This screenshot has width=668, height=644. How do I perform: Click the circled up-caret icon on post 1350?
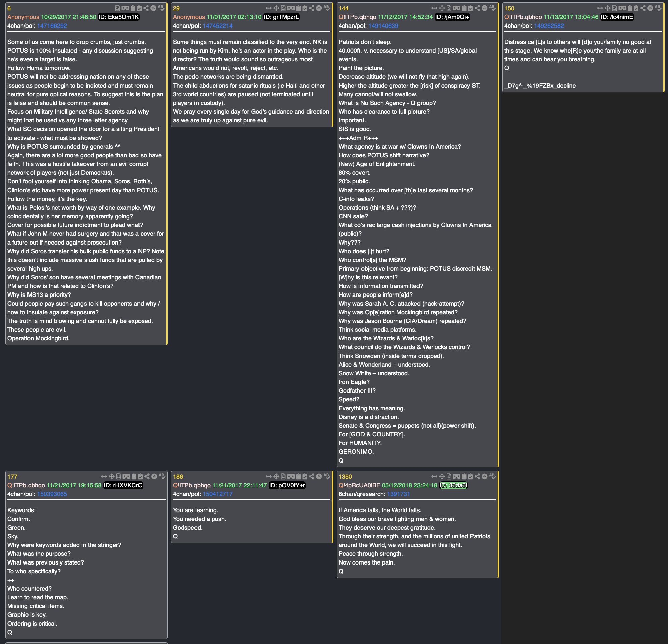tap(484, 476)
